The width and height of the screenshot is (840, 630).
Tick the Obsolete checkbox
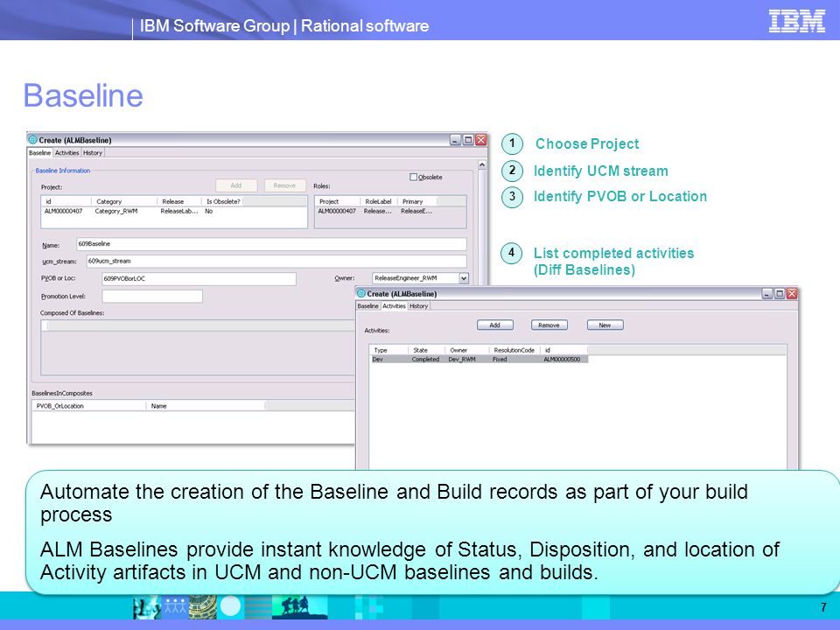(x=413, y=178)
